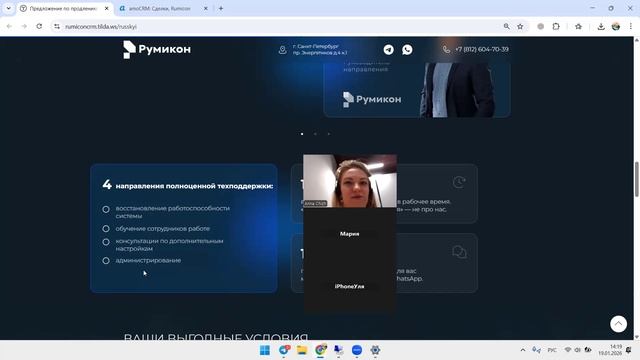This screenshot has width=640, height=360.
Task: Click "восстановление работоспособности системы" list item
Action: point(173,212)
